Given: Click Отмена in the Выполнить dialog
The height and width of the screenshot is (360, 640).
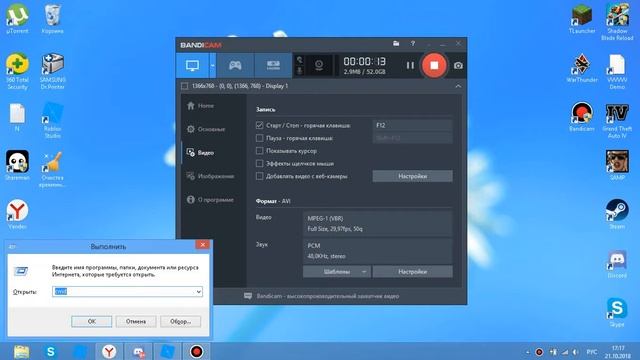Looking at the screenshot, I should [x=136, y=321].
